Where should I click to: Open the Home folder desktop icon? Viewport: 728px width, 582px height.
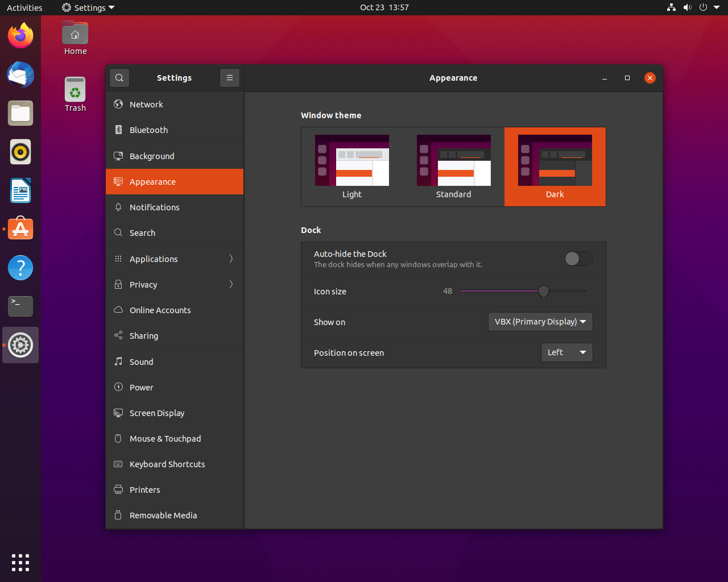pos(75,38)
